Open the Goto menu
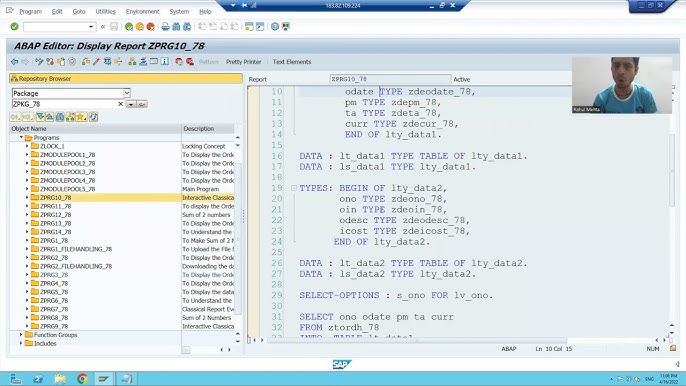The image size is (686, 386). click(79, 11)
